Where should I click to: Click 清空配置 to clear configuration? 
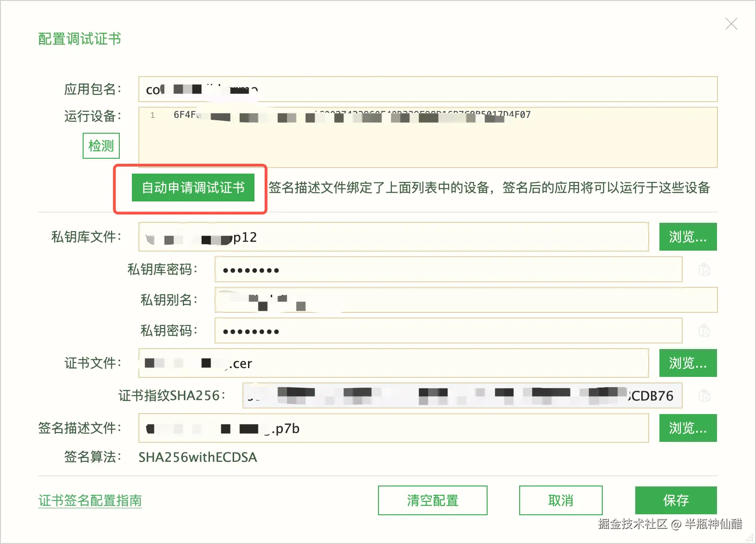pos(432,500)
